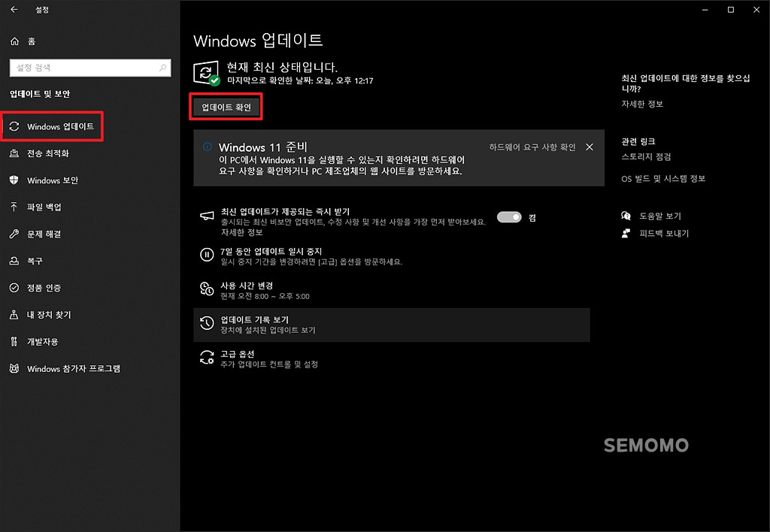The image size is (770, 532).
Task: Open the 홈 page
Action: pos(32,41)
